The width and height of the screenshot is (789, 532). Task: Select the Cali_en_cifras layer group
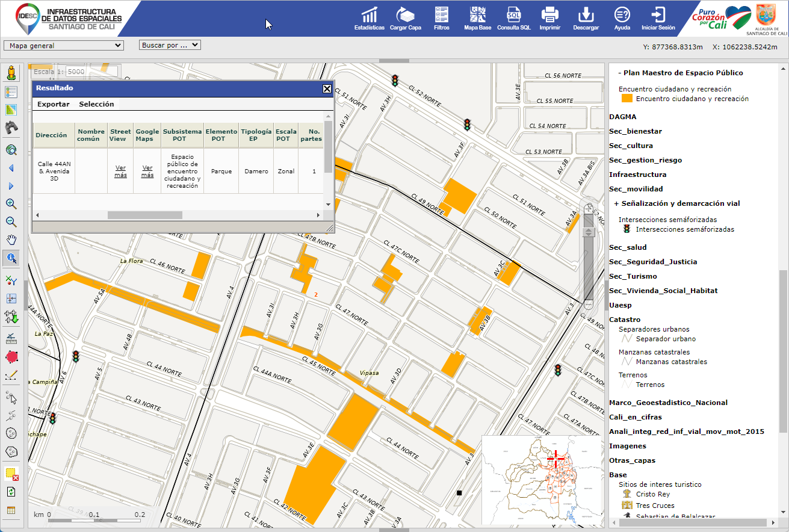(x=635, y=417)
